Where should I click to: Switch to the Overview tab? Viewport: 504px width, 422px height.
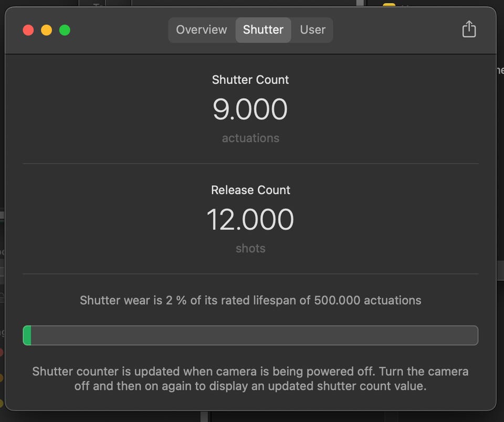(202, 30)
